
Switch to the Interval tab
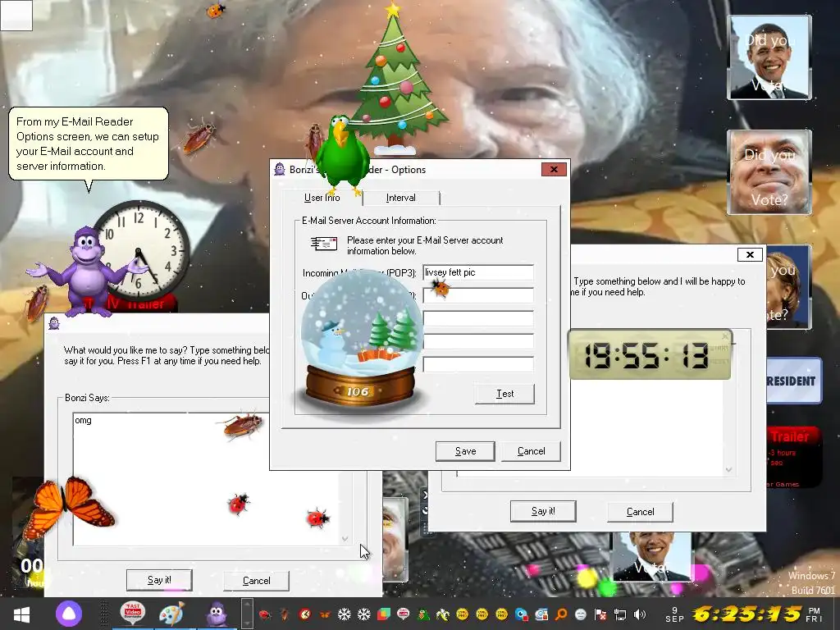point(400,198)
